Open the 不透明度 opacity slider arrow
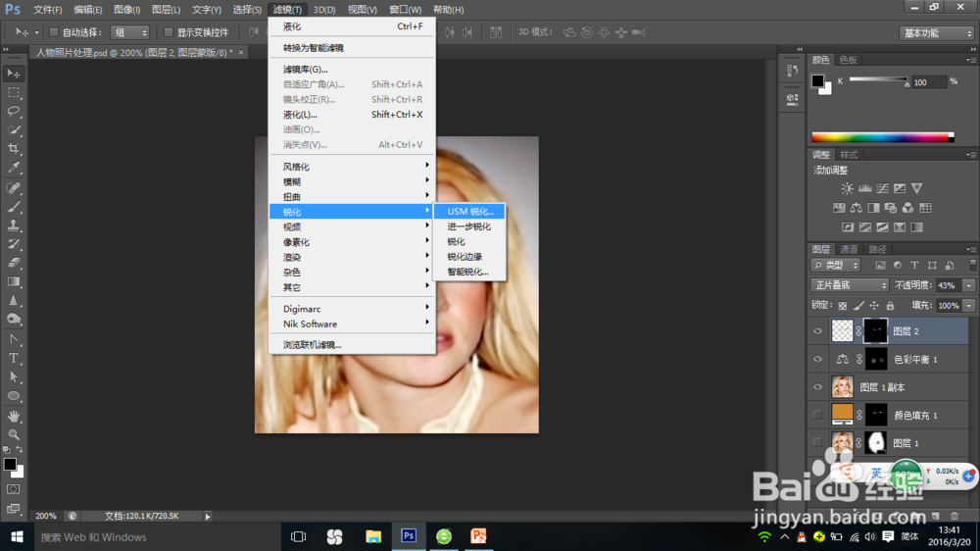Viewport: 980px width, 551px height. 969,285
